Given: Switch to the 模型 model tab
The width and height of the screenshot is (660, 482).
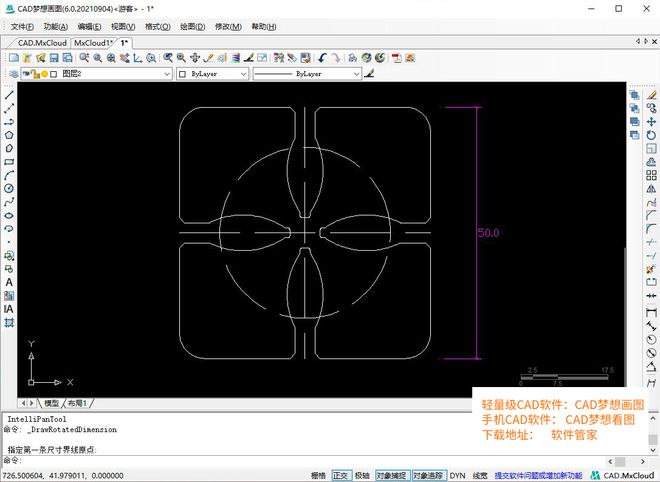Looking at the screenshot, I should (51, 403).
